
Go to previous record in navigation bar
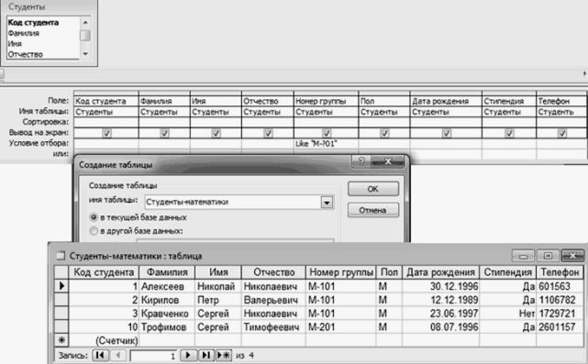point(118,355)
